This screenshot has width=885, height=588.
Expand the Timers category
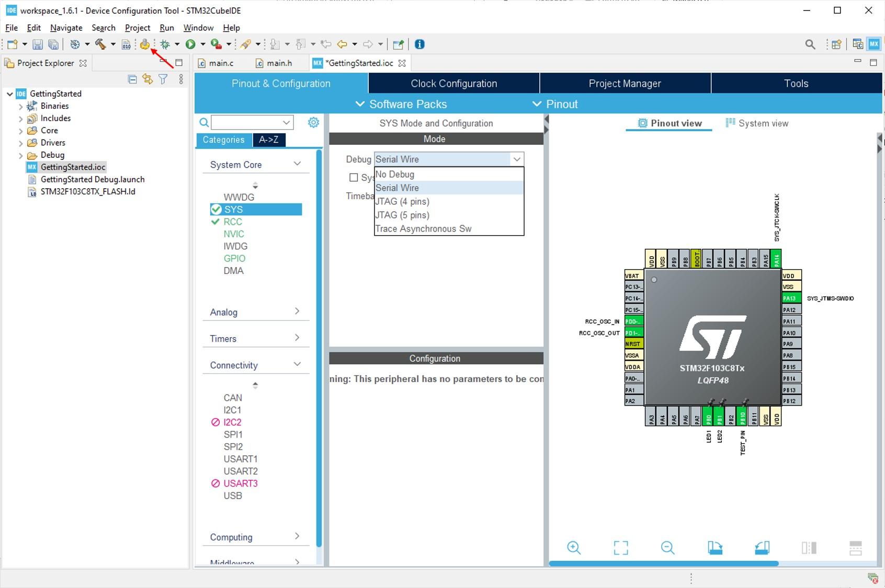pos(255,339)
